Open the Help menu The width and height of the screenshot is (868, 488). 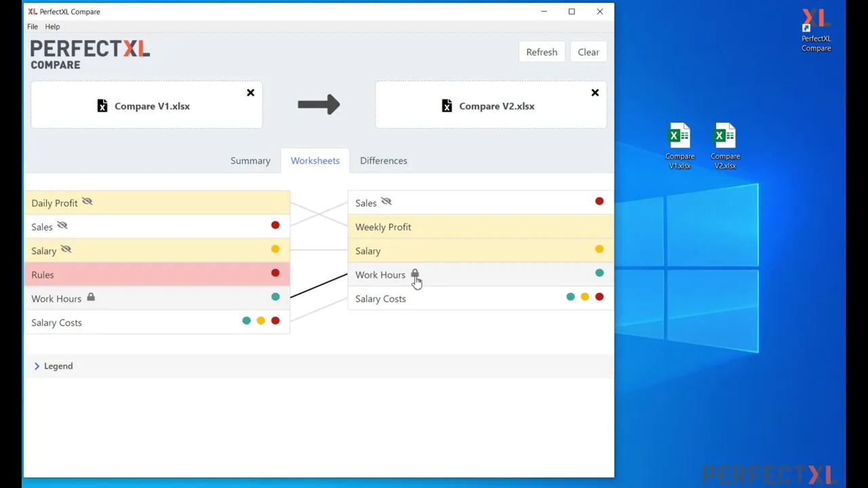[x=52, y=26]
